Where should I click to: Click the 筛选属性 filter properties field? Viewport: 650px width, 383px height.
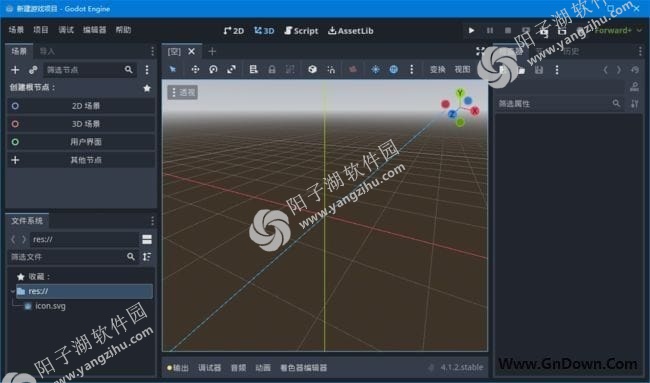tap(560, 104)
